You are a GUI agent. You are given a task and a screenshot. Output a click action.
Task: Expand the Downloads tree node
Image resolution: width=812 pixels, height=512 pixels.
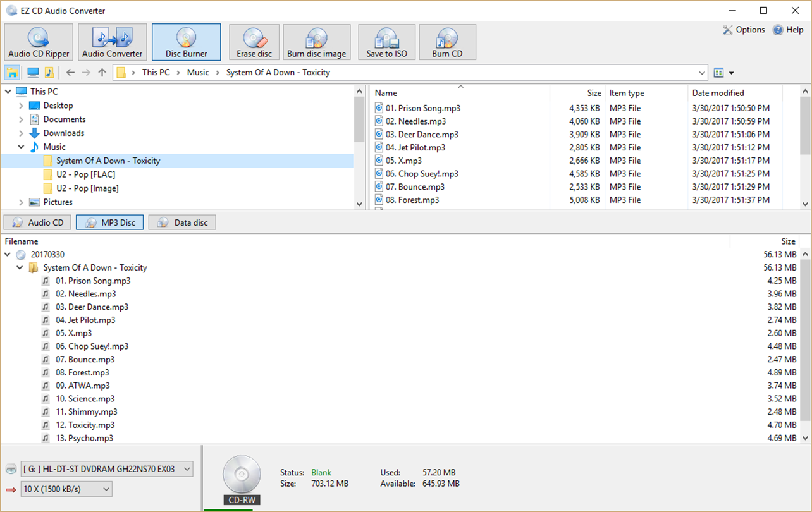(22, 133)
